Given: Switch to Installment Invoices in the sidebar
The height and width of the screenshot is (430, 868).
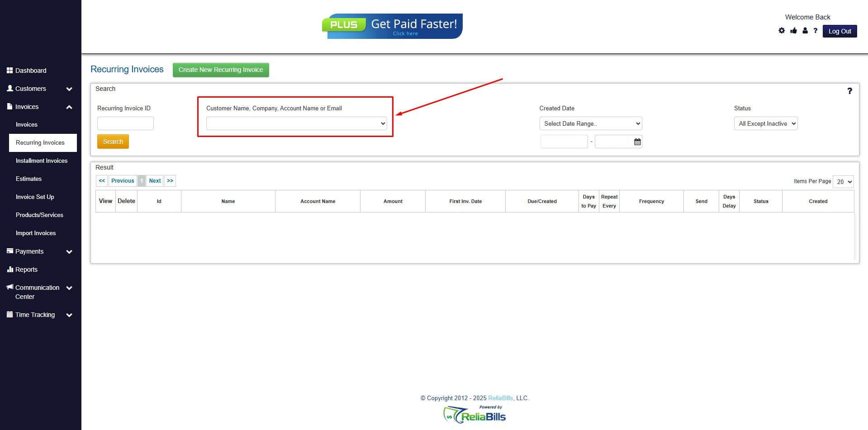Looking at the screenshot, I should pyautogui.click(x=42, y=161).
